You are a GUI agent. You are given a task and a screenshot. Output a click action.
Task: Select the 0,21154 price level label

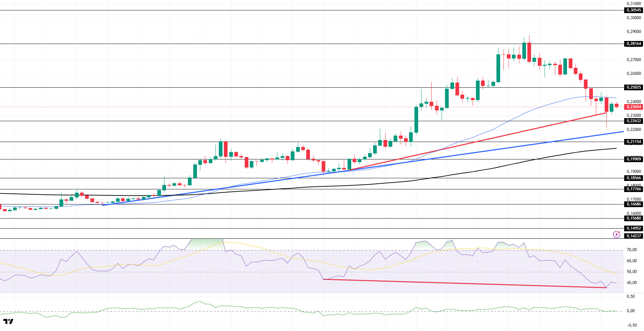(634, 142)
